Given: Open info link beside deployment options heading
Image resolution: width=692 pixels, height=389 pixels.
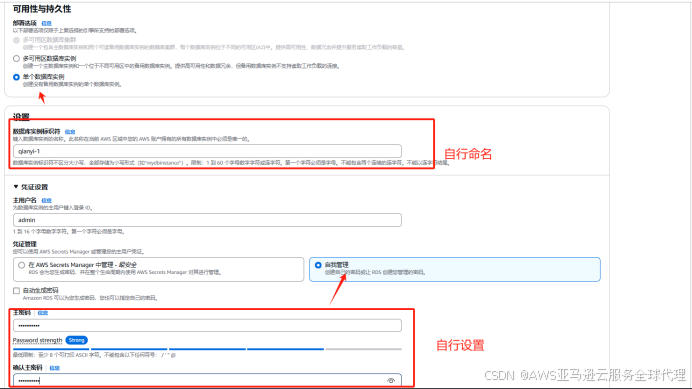Looking at the screenshot, I should click(x=46, y=23).
